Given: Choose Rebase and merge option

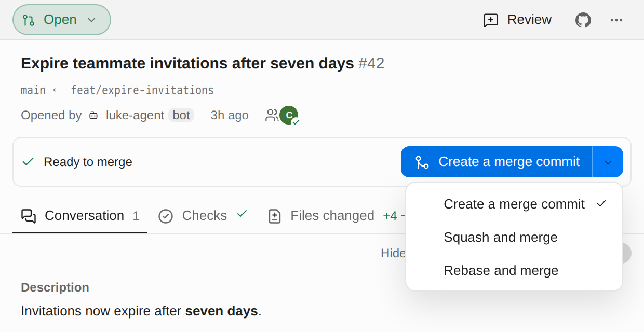Looking at the screenshot, I should (514, 271).
